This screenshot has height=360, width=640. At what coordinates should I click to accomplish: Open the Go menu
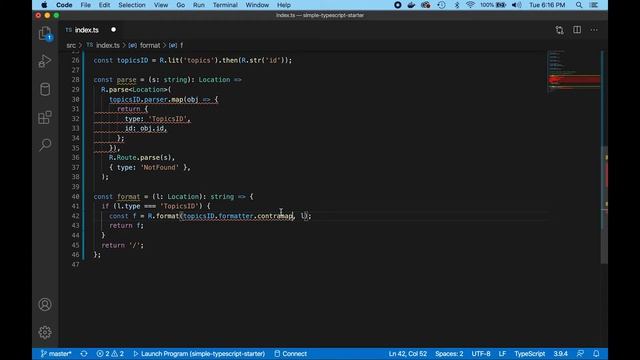[180, 5]
